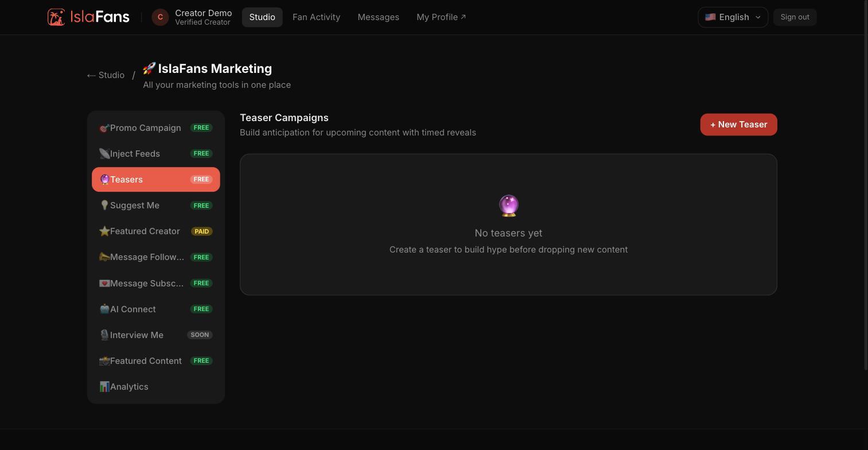This screenshot has width=868, height=450.
Task: Click the large crystal ball in empty state
Action: pyautogui.click(x=509, y=205)
